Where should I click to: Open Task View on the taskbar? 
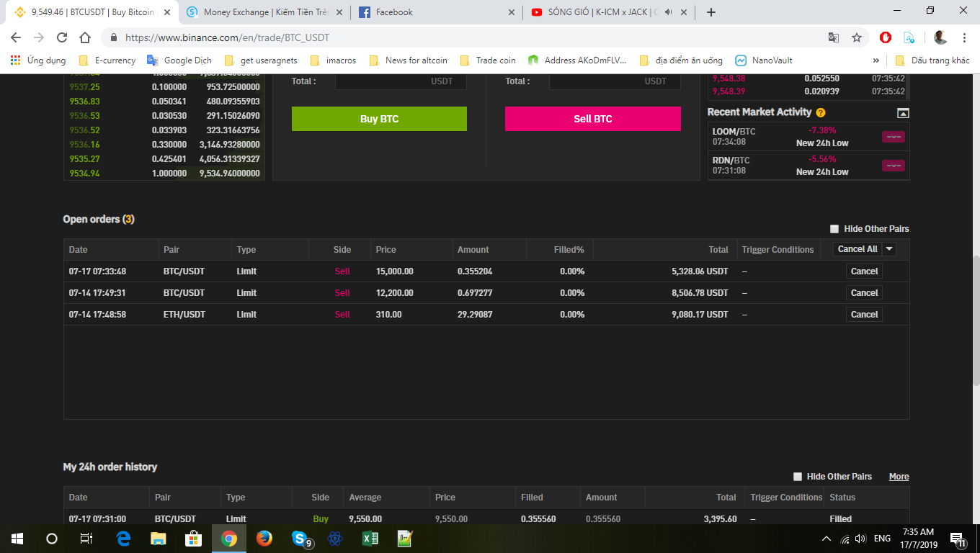(x=86, y=539)
